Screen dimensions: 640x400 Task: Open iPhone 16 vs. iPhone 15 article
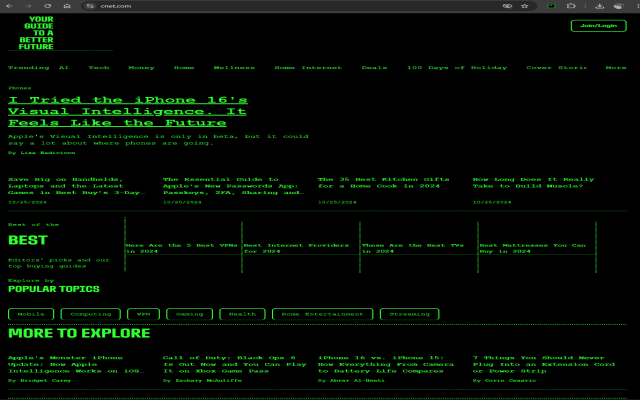point(386,364)
